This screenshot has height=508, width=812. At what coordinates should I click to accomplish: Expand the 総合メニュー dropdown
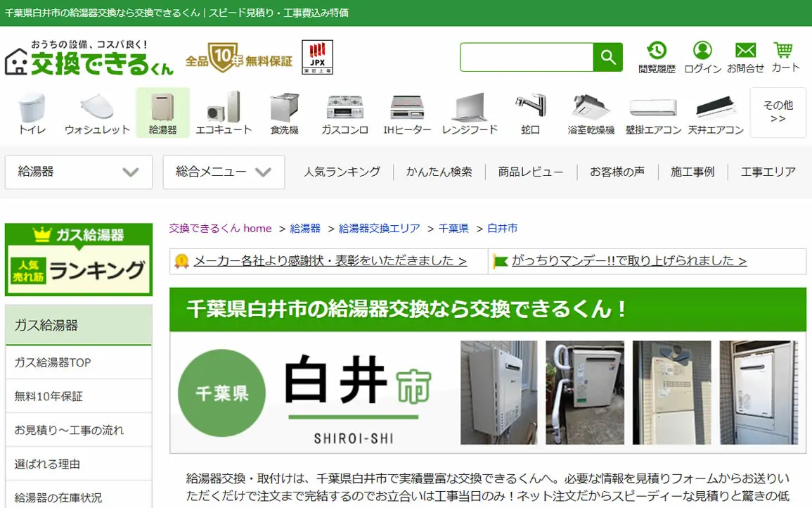click(224, 172)
